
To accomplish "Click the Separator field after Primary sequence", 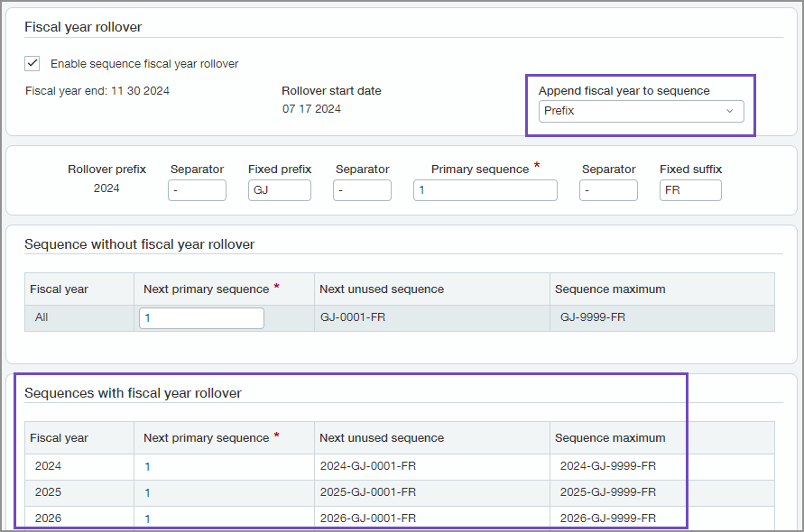I will 608,190.
